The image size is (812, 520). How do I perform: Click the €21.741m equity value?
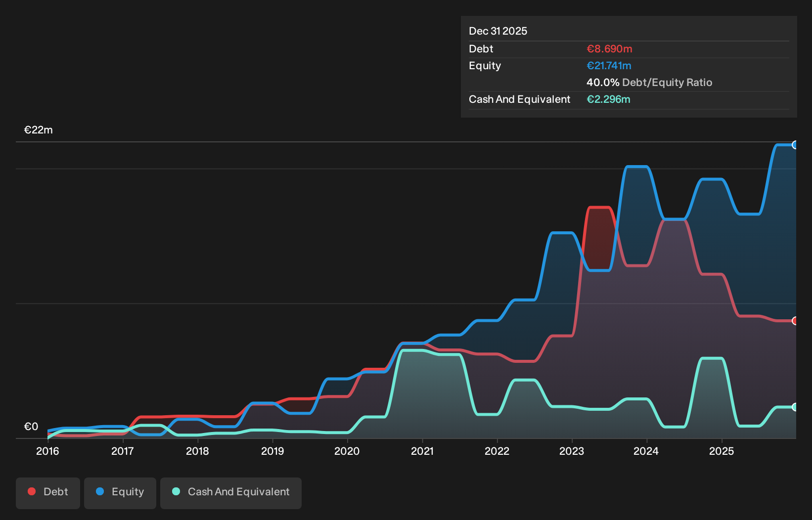click(609, 66)
